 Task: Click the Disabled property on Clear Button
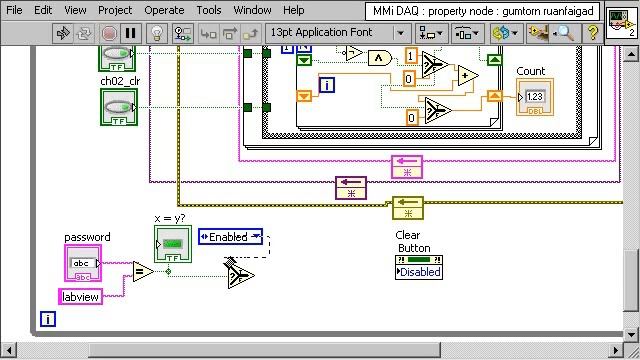point(419,272)
